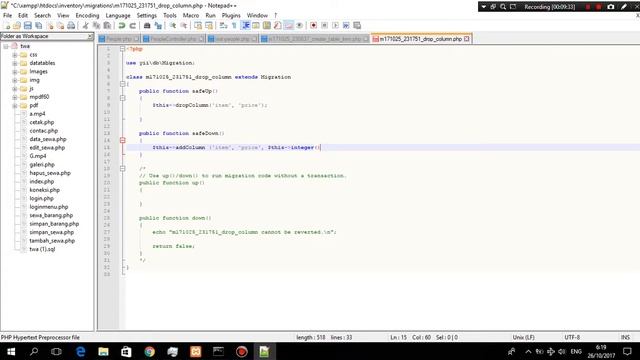This screenshot has width=640, height=360.
Task: Click the macro Playback icon
Action: click(x=336, y=26)
